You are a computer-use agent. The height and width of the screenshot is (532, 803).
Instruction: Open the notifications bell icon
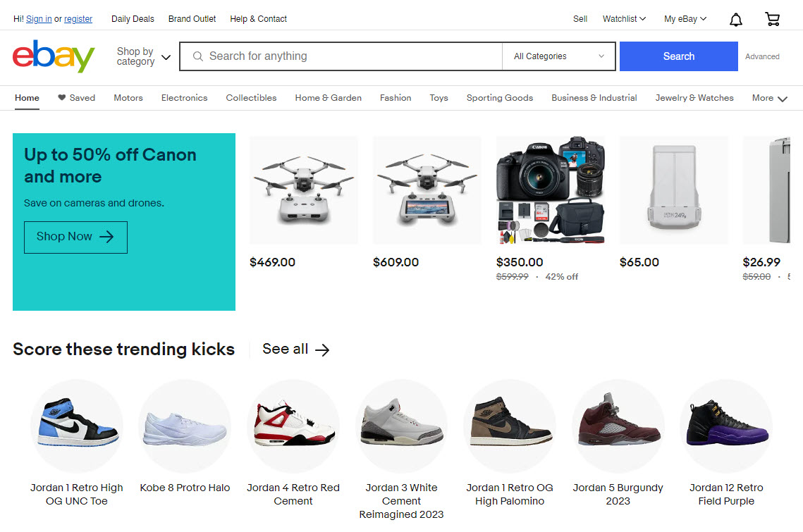tap(735, 20)
